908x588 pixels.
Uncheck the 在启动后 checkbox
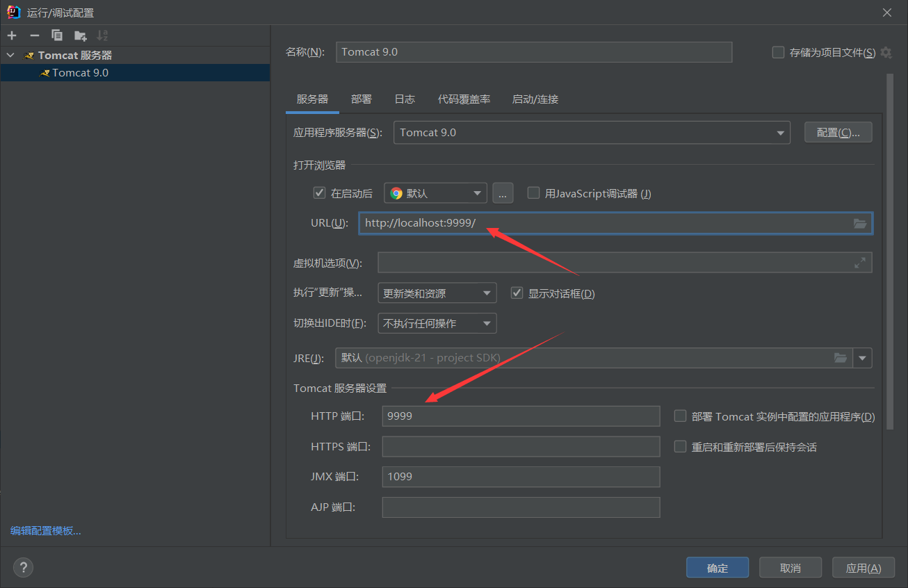click(x=320, y=193)
